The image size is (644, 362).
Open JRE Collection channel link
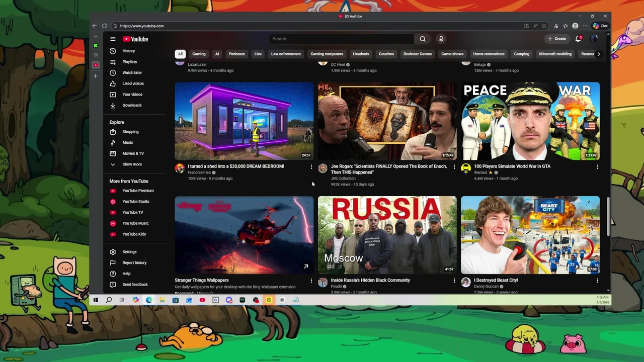343,178
